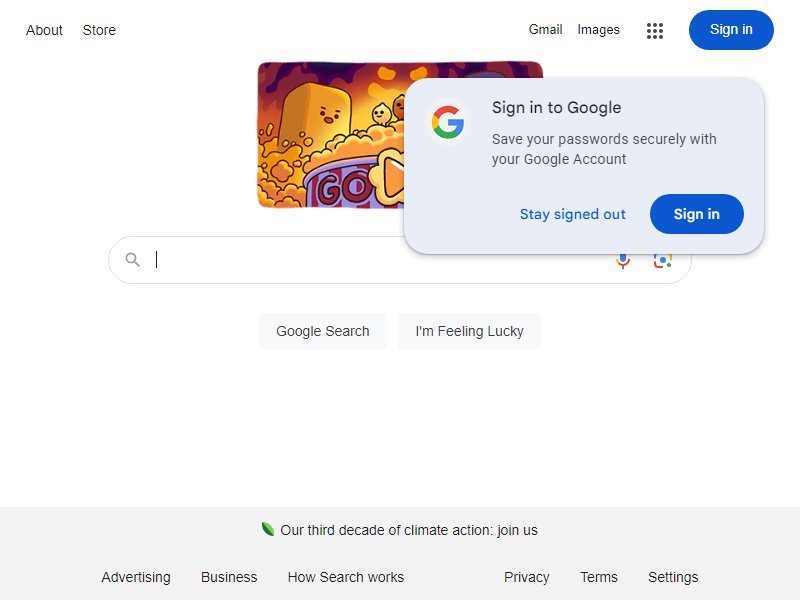Focus the main search text field
The image size is (800, 600).
coord(378,260)
